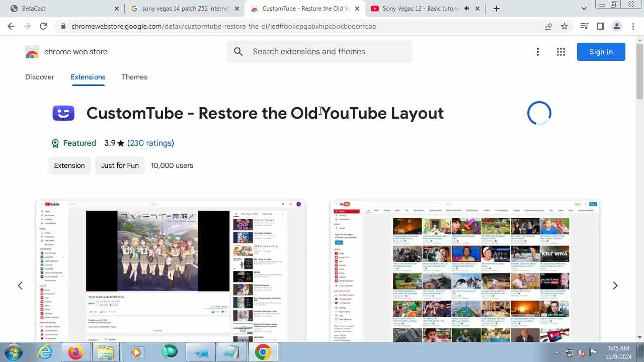The image size is (644, 362).
Task: Go back to the previous page
Action: click(x=11, y=26)
